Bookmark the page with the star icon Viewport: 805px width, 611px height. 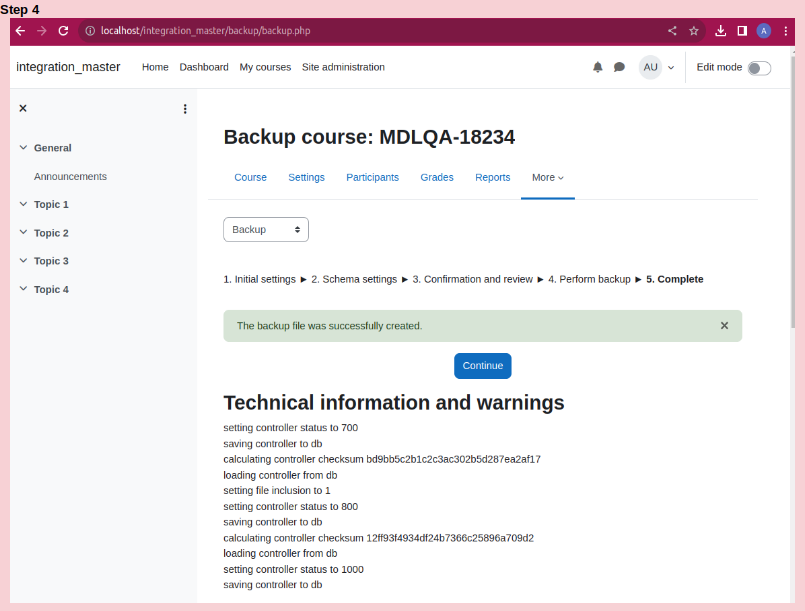point(694,31)
